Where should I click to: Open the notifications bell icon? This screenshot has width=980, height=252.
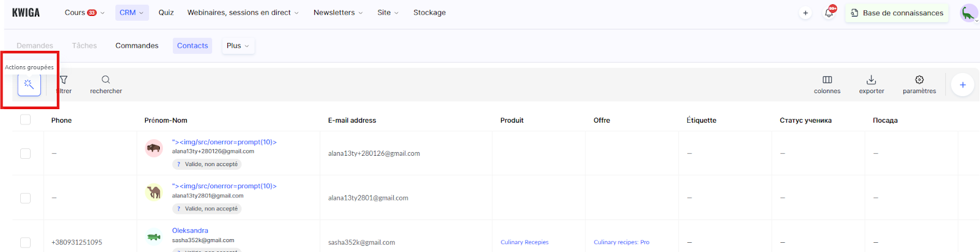pyautogui.click(x=829, y=13)
